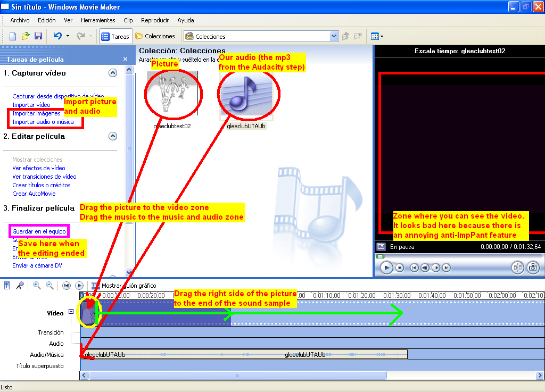
Task: Click the Play Timeline button
Action: (79, 286)
